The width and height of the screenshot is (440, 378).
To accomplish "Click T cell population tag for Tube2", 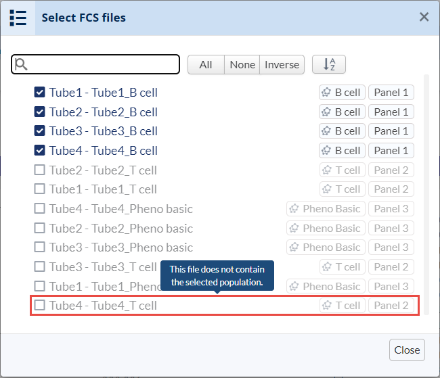I will 342,170.
